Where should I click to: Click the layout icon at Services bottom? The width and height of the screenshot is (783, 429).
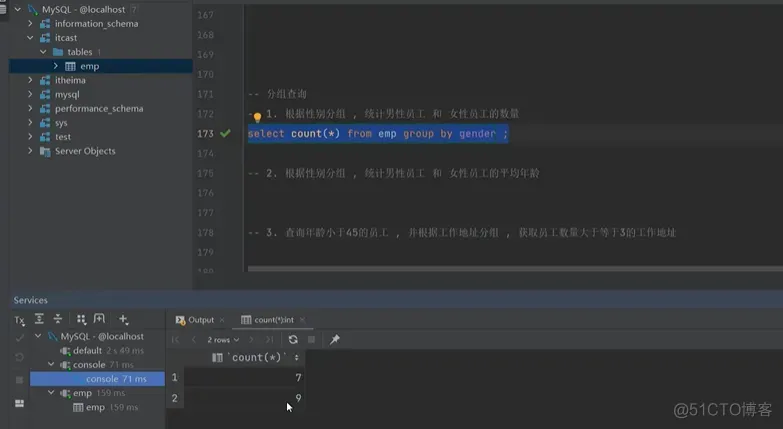[19, 403]
